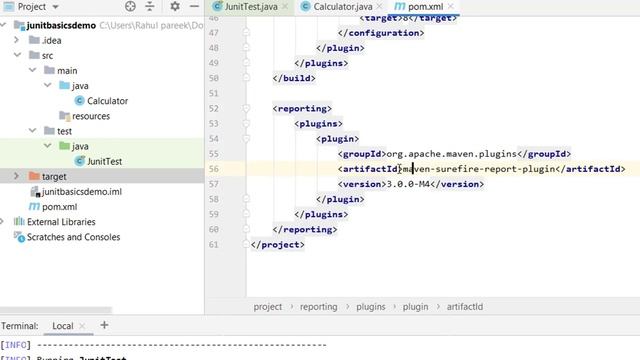Select the test folder row
Viewport: 640px width, 360px height.
click(x=102, y=131)
